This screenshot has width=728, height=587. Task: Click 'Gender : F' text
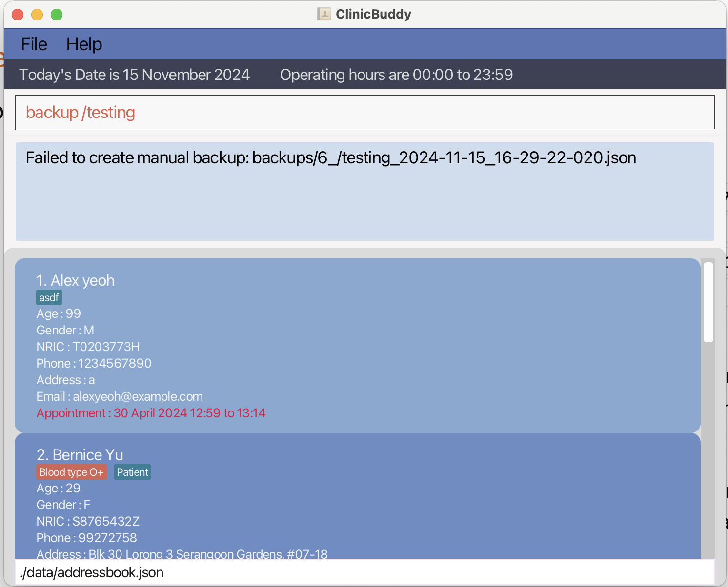tap(63, 505)
